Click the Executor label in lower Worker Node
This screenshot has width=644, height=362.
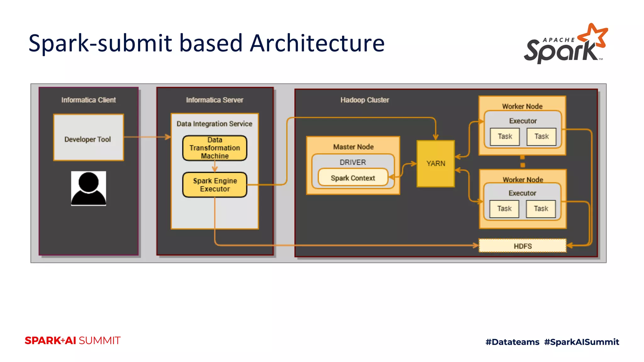click(x=522, y=193)
